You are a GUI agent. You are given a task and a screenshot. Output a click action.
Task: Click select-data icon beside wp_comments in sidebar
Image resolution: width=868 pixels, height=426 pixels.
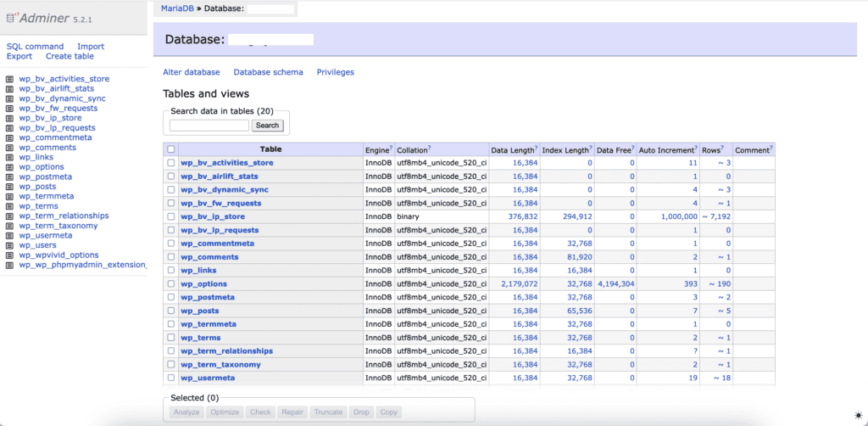coord(9,148)
